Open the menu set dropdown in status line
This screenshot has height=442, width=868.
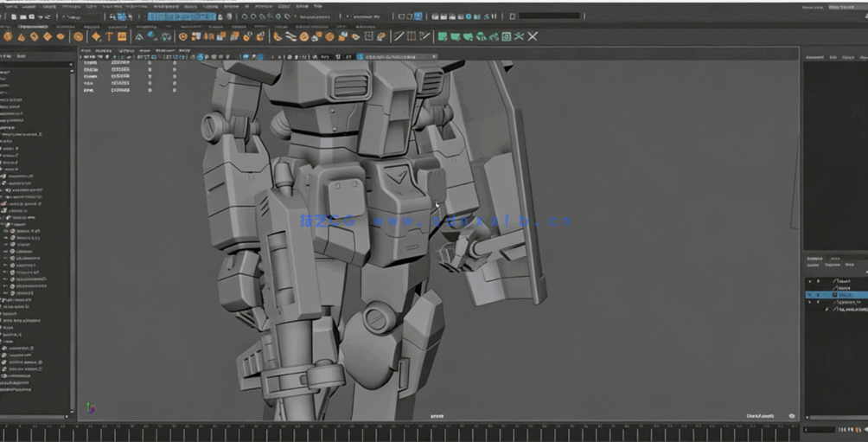pyautogui.click(x=82, y=16)
